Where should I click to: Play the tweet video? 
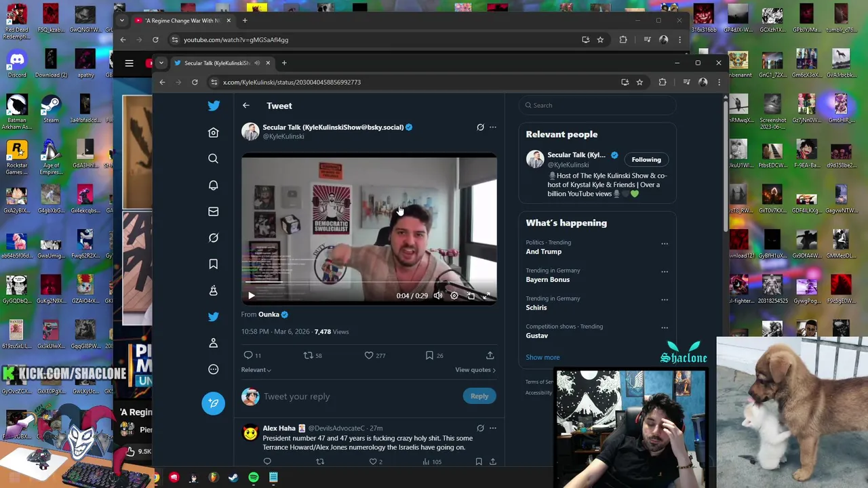(252, 296)
